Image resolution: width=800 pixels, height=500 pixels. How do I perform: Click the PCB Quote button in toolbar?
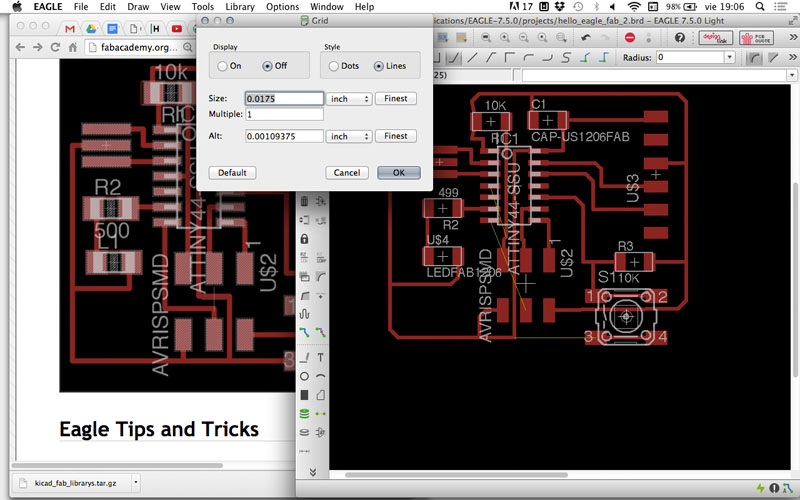pos(756,38)
